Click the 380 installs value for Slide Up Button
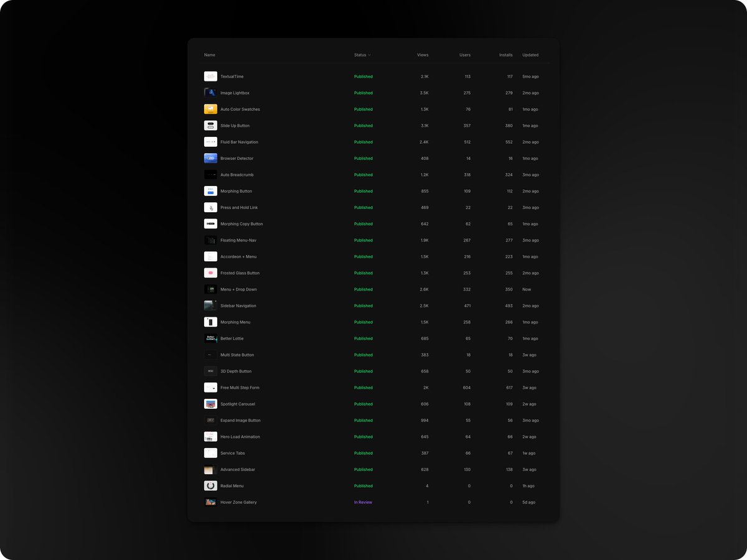The height and width of the screenshot is (560, 747). click(509, 126)
